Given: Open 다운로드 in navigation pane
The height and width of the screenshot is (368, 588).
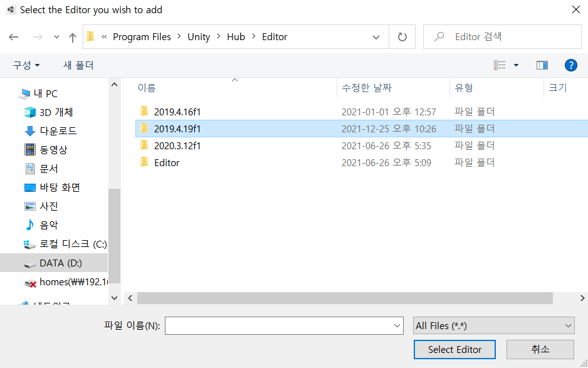Looking at the screenshot, I should 58,131.
